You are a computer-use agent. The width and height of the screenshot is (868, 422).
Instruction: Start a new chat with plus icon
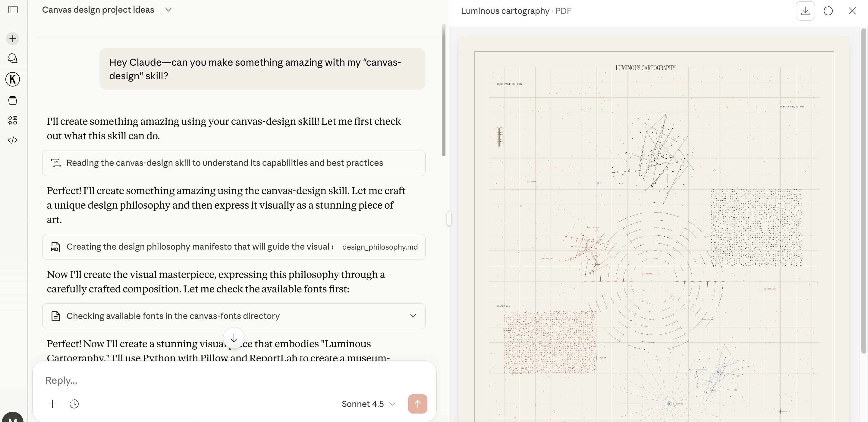point(13,38)
